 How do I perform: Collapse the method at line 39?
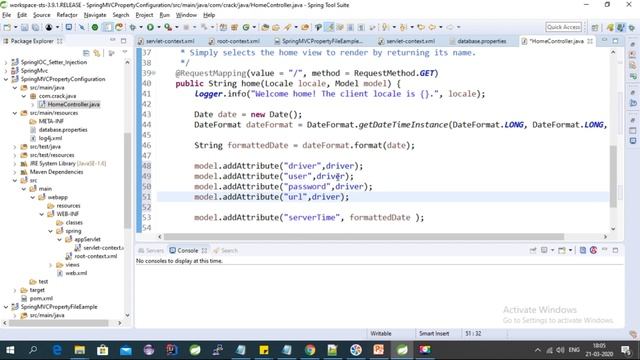(x=154, y=73)
